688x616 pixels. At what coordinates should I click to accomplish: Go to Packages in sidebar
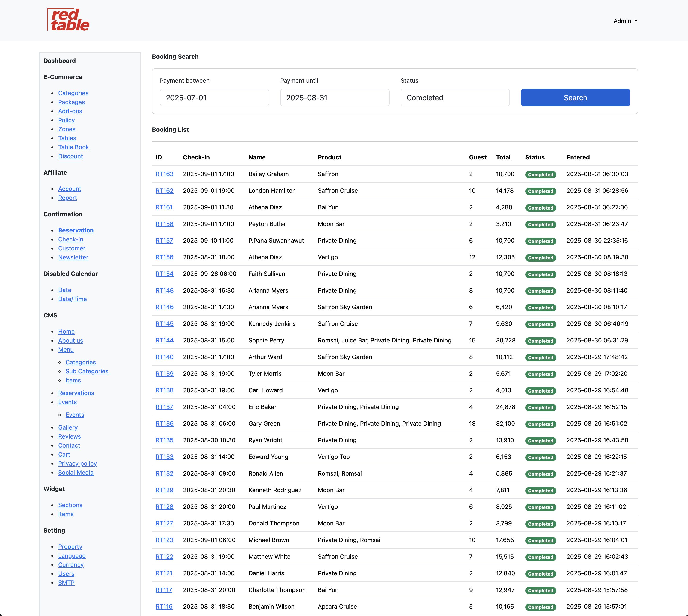pyautogui.click(x=71, y=102)
